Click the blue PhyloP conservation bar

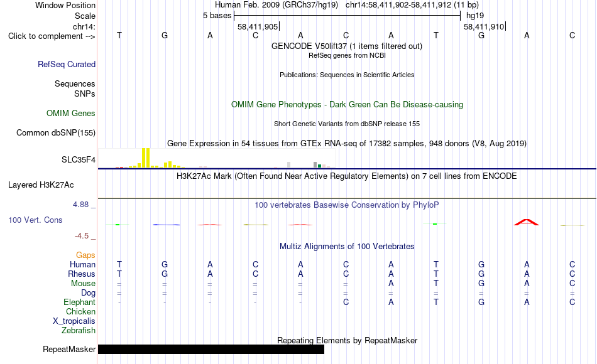(167, 225)
